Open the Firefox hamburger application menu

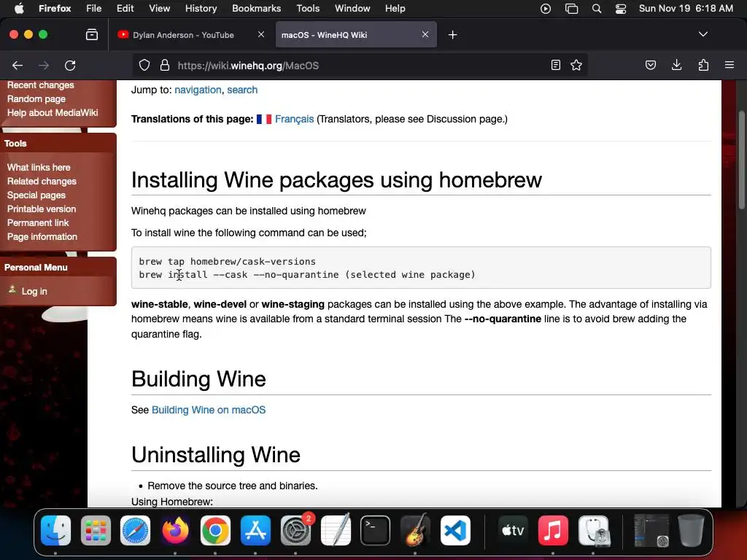[729, 65]
